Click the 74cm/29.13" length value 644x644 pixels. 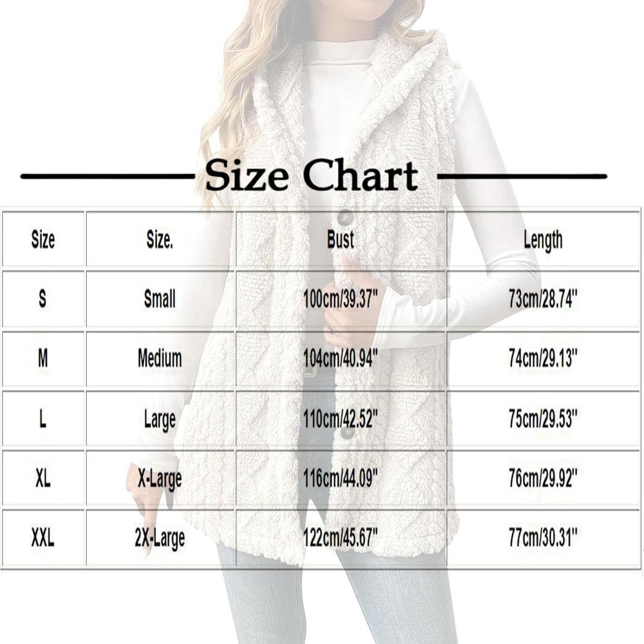pyautogui.click(x=543, y=358)
